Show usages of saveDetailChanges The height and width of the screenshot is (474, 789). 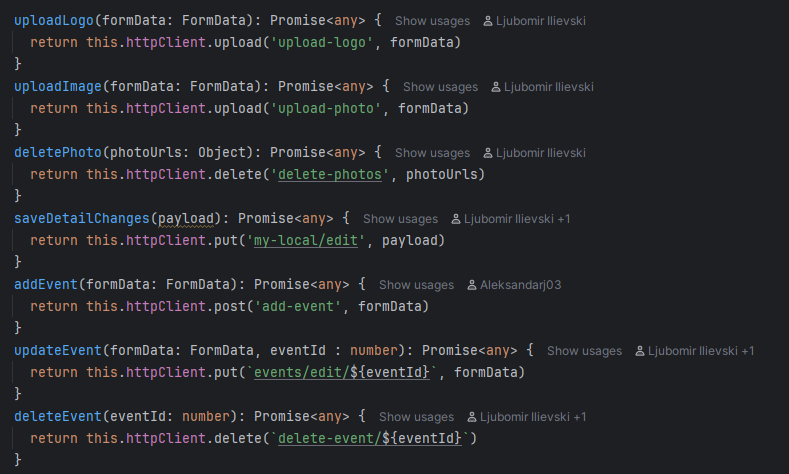[x=400, y=219]
